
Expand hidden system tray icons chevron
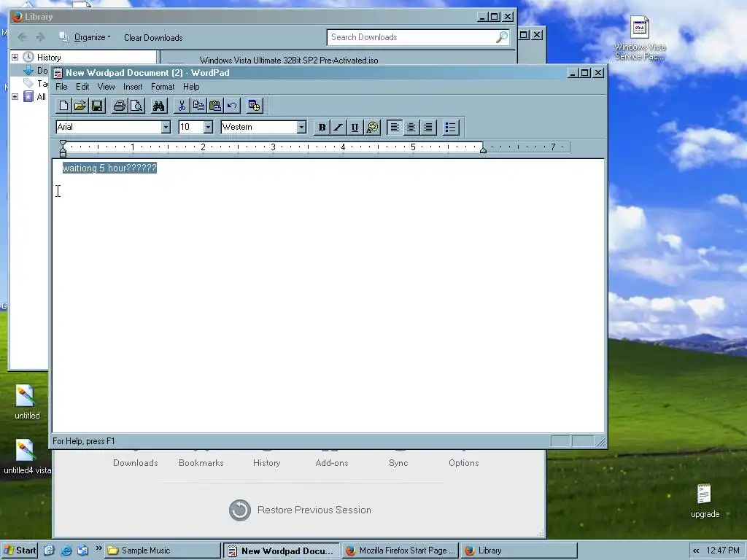(x=696, y=551)
